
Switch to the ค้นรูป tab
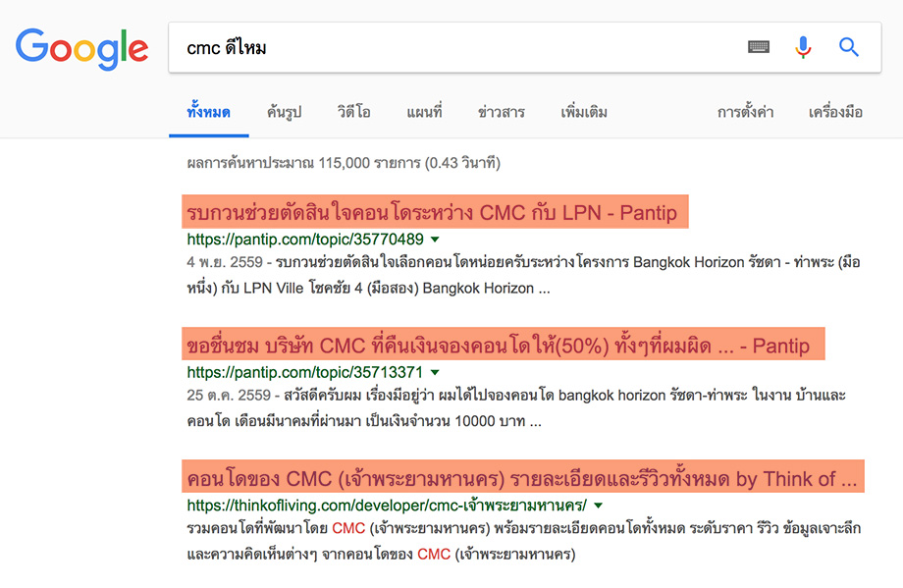click(x=284, y=111)
